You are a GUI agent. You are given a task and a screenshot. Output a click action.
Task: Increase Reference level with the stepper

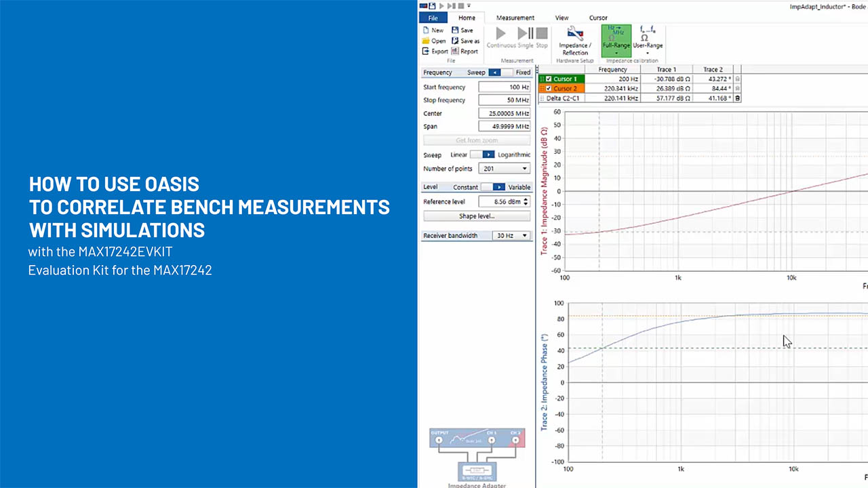coord(526,199)
